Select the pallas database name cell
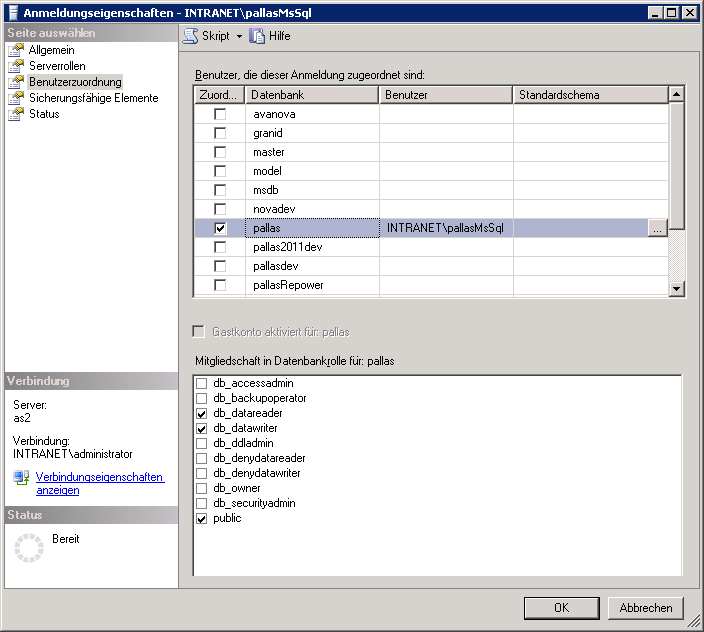The width and height of the screenshot is (704, 632). coord(312,228)
